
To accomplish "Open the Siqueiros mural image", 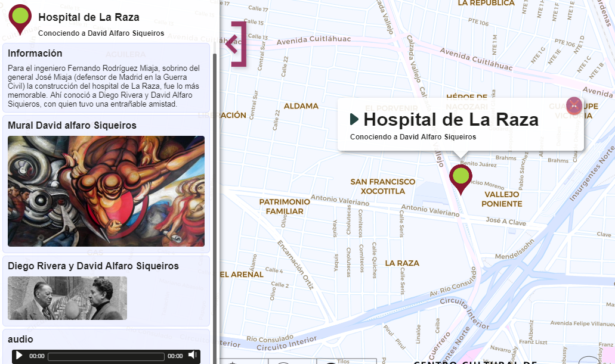I will point(106,191).
